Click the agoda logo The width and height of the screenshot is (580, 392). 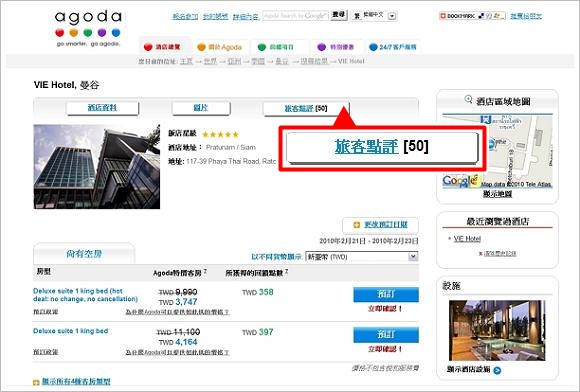pyautogui.click(x=88, y=28)
